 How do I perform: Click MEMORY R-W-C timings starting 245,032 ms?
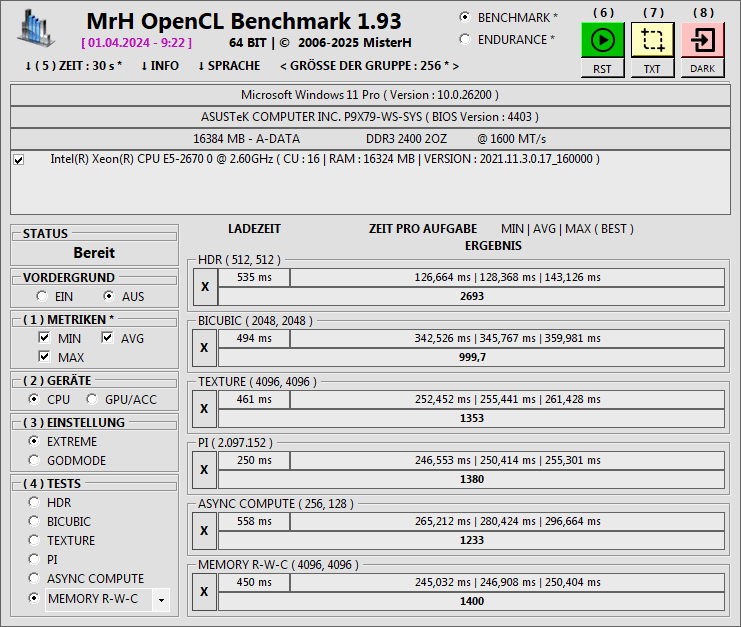[508, 582]
